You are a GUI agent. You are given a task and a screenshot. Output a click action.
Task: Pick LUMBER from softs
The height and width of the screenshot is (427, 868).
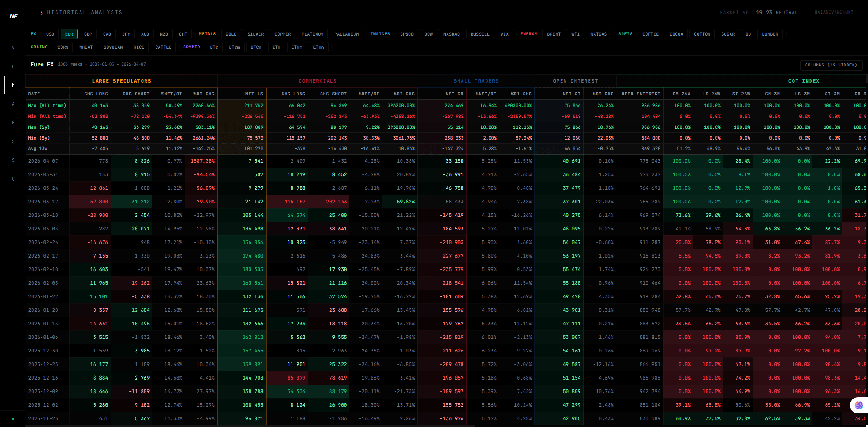[x=770, y=34]
